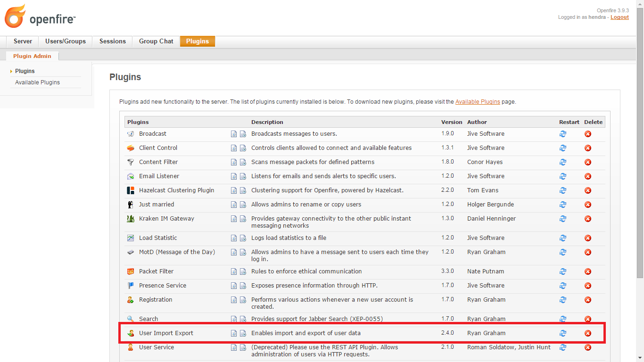Click the Openfire flame logo
644x362 pixels.
(15, 16)
